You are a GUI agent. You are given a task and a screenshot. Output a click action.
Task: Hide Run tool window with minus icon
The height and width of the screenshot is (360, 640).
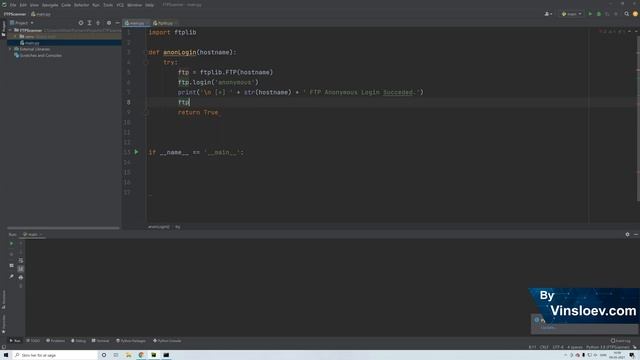tap(636, 234)
